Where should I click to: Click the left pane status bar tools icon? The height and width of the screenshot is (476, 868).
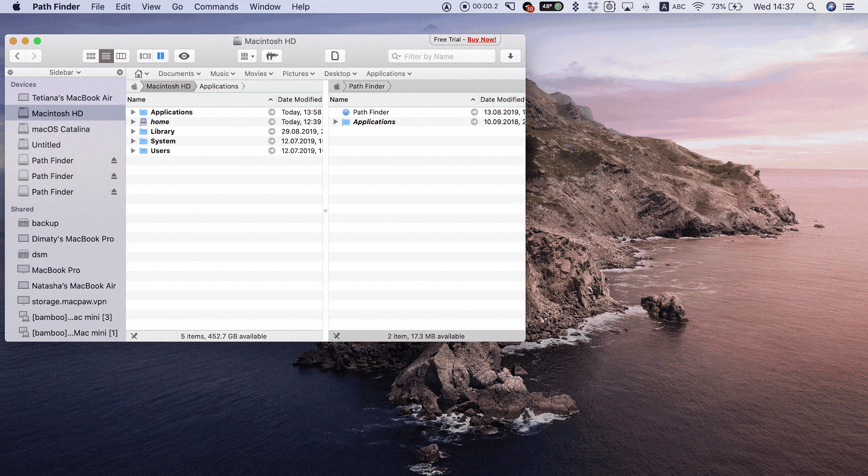134,336
